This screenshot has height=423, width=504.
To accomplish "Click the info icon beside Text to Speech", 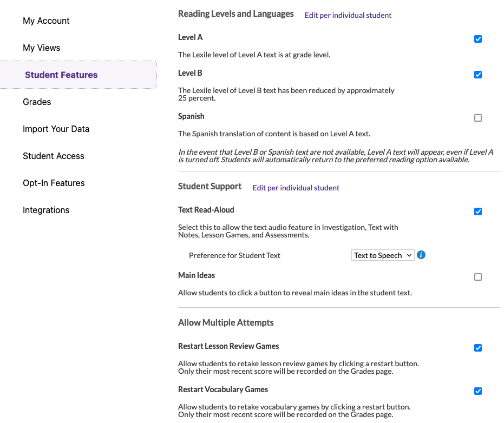I will click(x=421, y=255).
